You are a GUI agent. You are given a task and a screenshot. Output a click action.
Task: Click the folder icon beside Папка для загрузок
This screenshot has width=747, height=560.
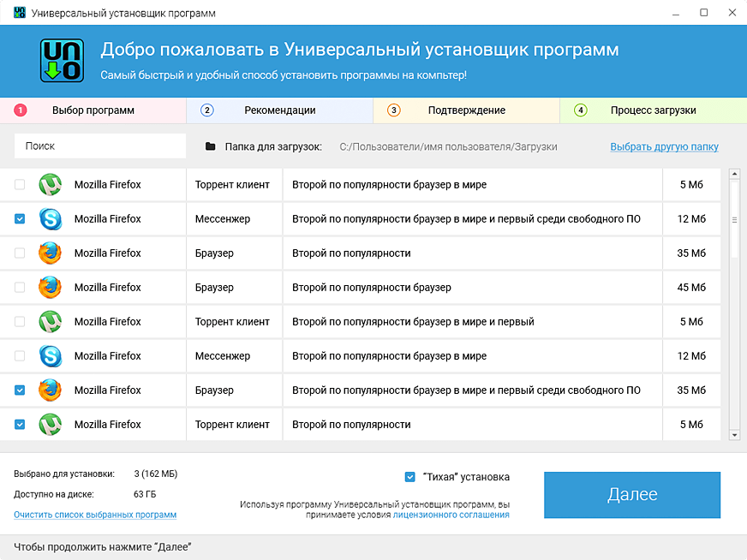tap(211, 147)
